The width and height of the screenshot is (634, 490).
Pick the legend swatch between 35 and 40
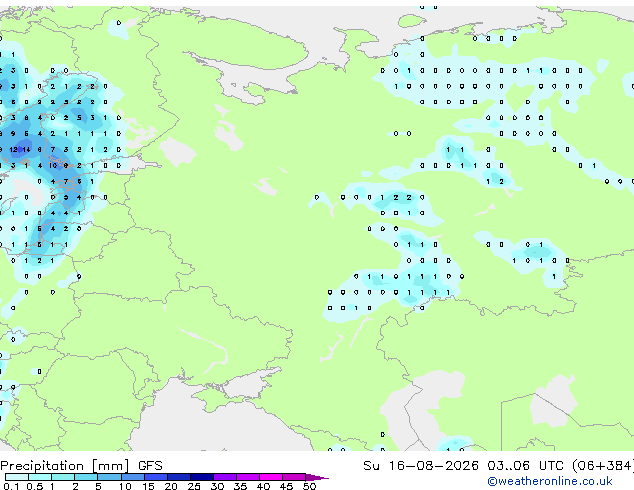tap(248, 477)
